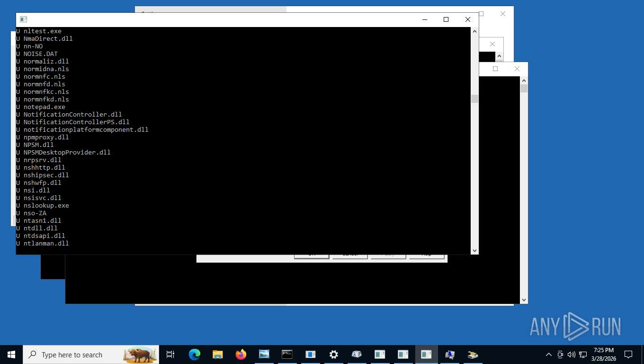The height and width of the screenshot is (364, 644).
Task: Maximize the right-side black console window
Action: (495, 69)
